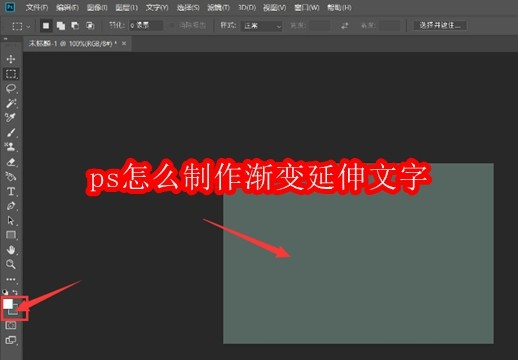Click the feather value input field
This screenshot has height=360, width=518.
pos(146,26)
